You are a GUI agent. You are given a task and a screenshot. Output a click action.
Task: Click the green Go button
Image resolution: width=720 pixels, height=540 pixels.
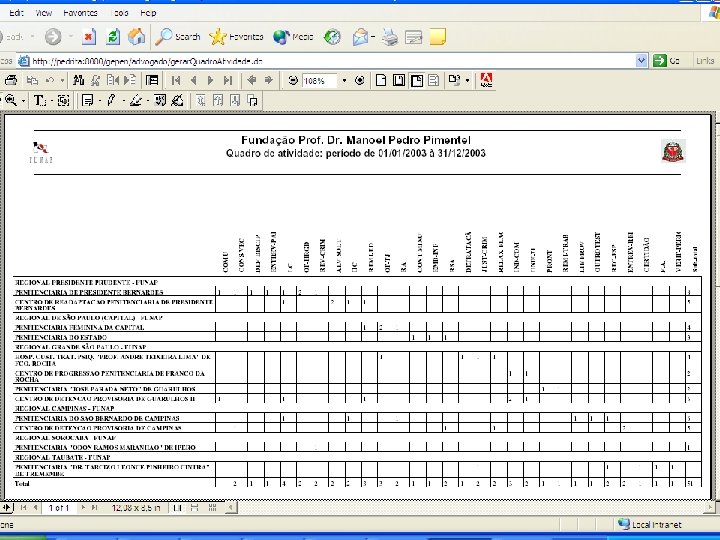[x=666, y=61]
